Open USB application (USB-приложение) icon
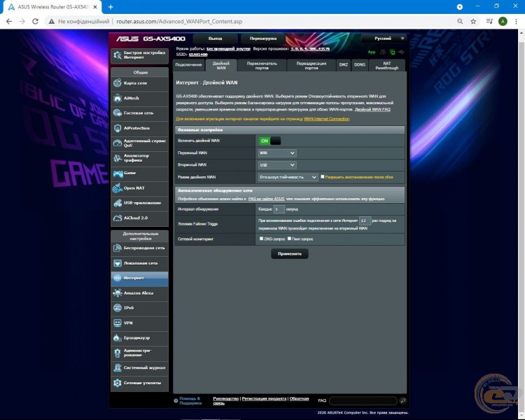Viewport: 525px width, 420px height. [117, 202]
